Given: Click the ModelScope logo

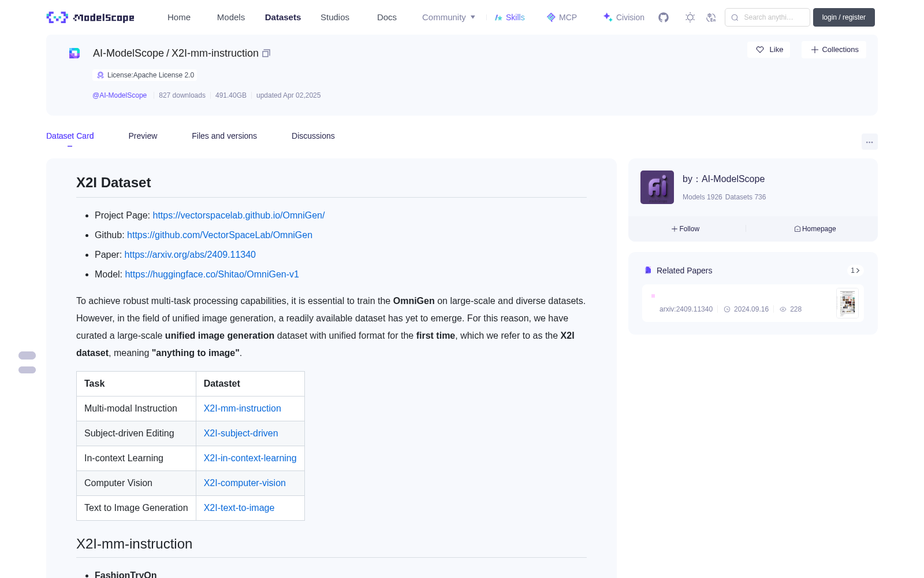Looking at the screenshot, I should [91, 17].
